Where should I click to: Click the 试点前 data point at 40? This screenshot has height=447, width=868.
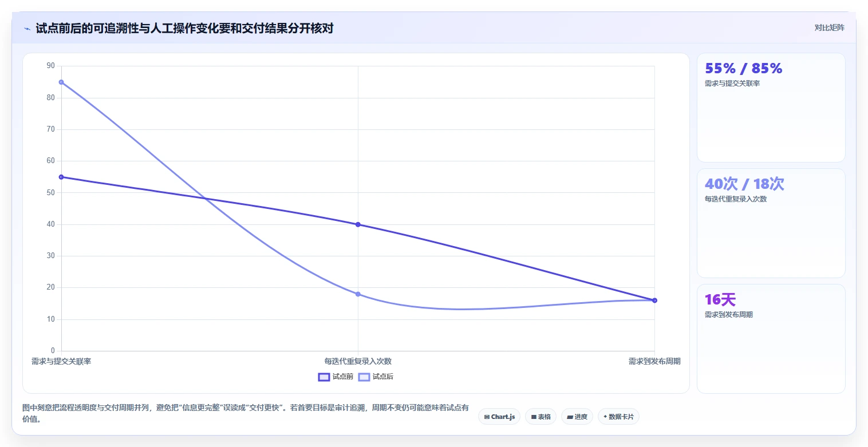point(358,224)
